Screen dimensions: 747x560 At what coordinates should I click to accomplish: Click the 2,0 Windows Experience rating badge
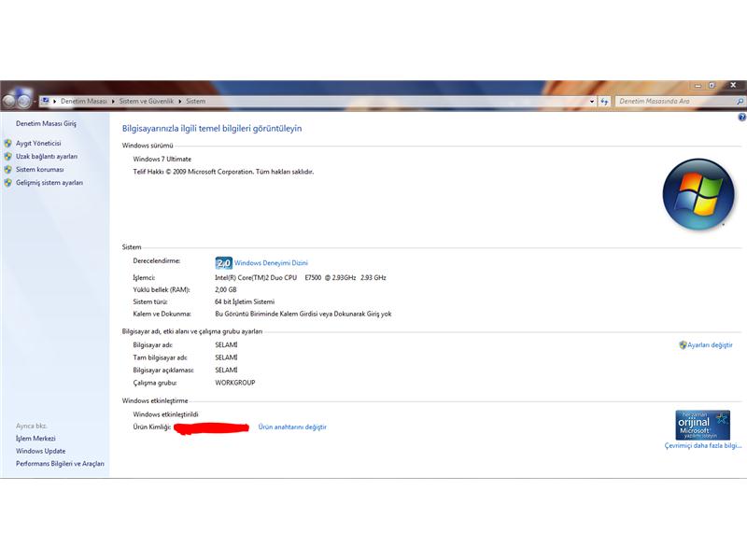pyautogui.click(x=223, y=263)
